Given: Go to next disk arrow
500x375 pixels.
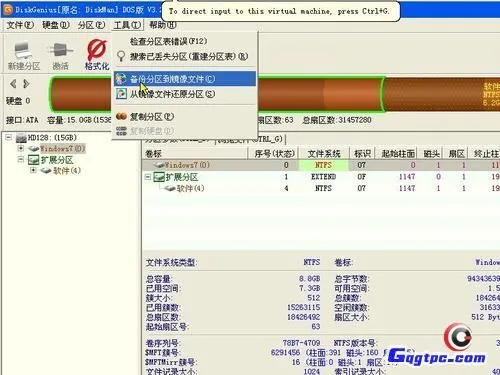Looking at the screenshot, I should click(26, 84).
